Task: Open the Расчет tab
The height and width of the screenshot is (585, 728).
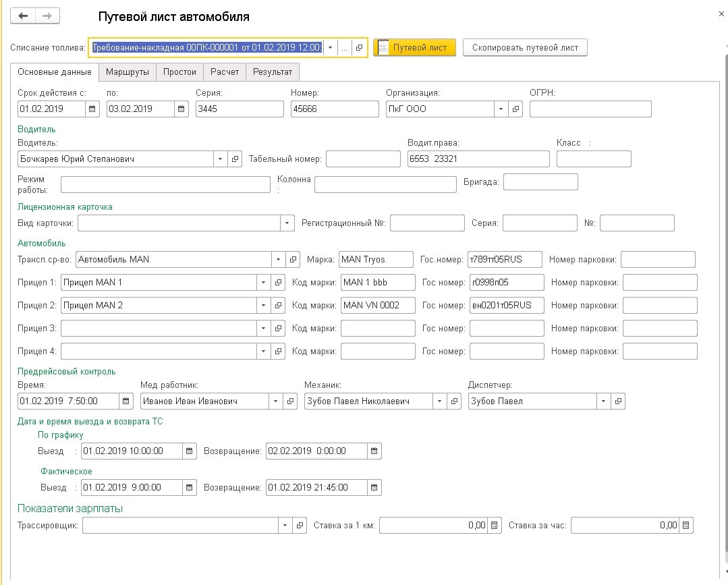Action: click(x=225, y=72)
